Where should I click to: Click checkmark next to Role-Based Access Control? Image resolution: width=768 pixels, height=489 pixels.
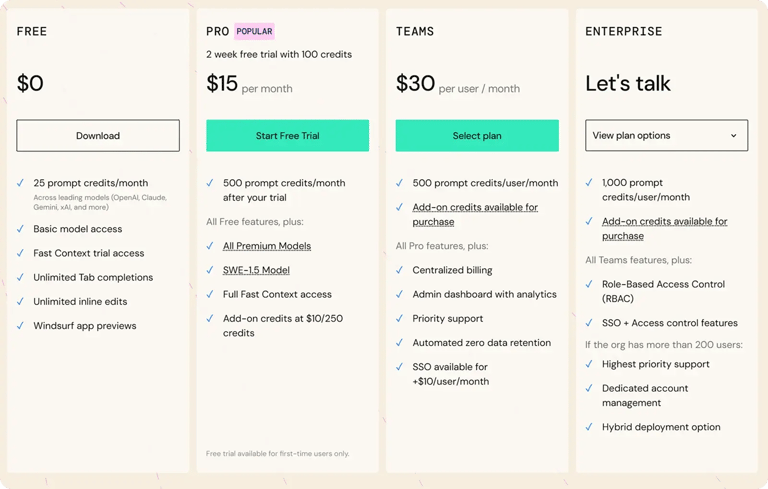point(590,284)
